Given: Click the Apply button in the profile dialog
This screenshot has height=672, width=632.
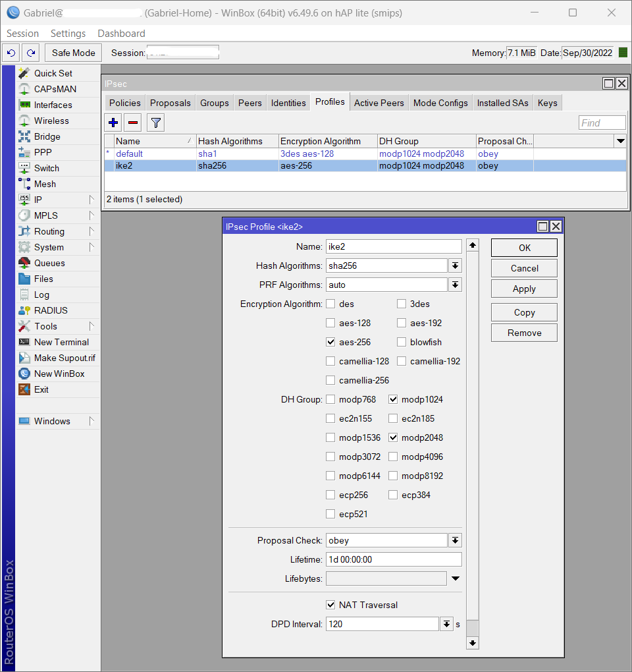Looking at the screenshot, I should click(523, 289).
